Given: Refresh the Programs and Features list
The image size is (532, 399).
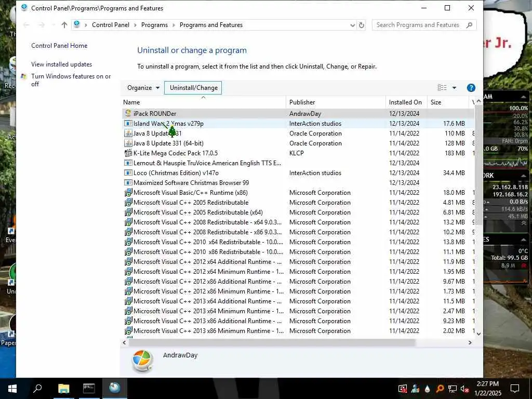Looking at the screenshot, I should [x=362, y=25].
